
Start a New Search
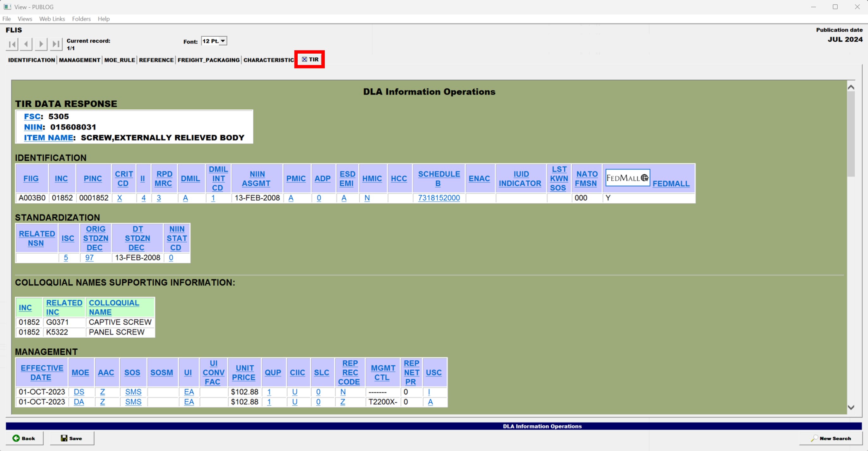coord(831,438)
